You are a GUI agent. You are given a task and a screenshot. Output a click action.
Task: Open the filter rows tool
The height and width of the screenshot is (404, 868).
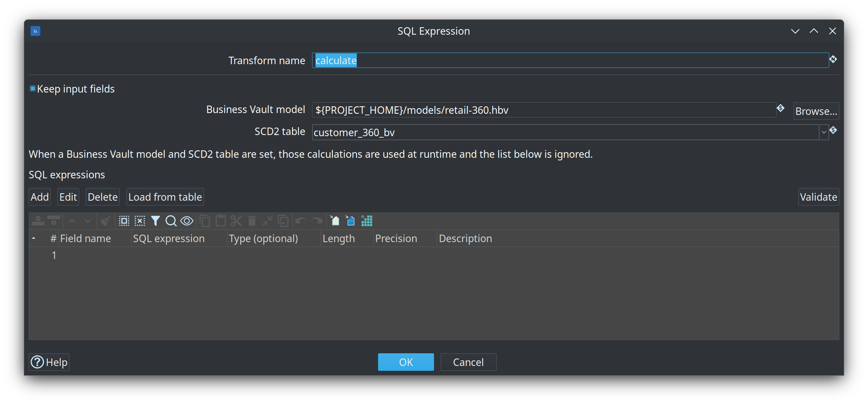155,221
